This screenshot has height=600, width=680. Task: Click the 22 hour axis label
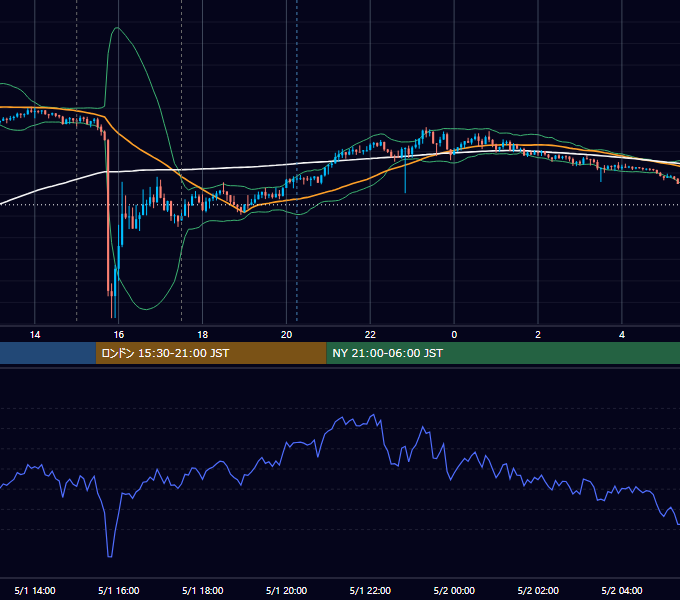370,335
